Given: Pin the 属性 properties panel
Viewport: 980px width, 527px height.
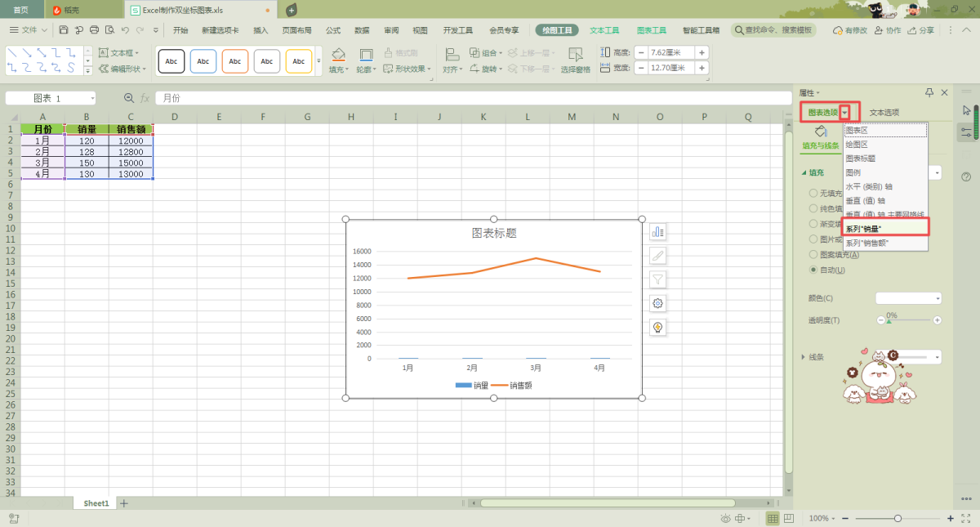Looking at the screenshot, I should click(929, 93).
